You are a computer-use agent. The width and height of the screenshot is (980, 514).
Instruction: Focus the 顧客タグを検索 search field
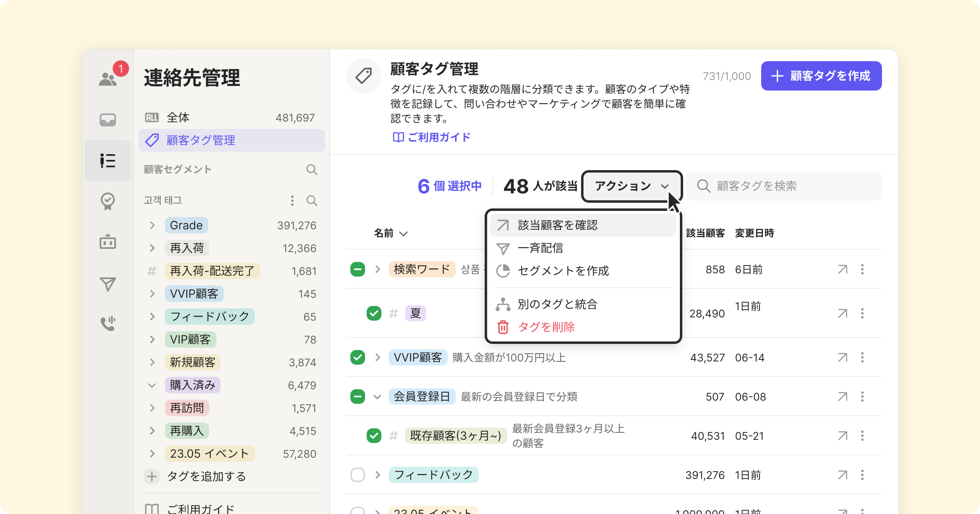coord(784,186)
